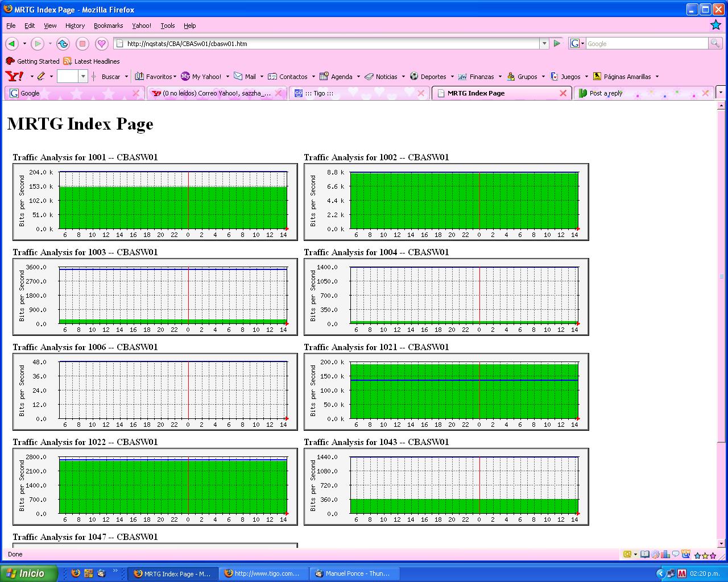The height and width of the screenshot is (582, 728).
Task: Expand Páginas Amarillas dropdown arrow
Action: (x=657, y=77)
